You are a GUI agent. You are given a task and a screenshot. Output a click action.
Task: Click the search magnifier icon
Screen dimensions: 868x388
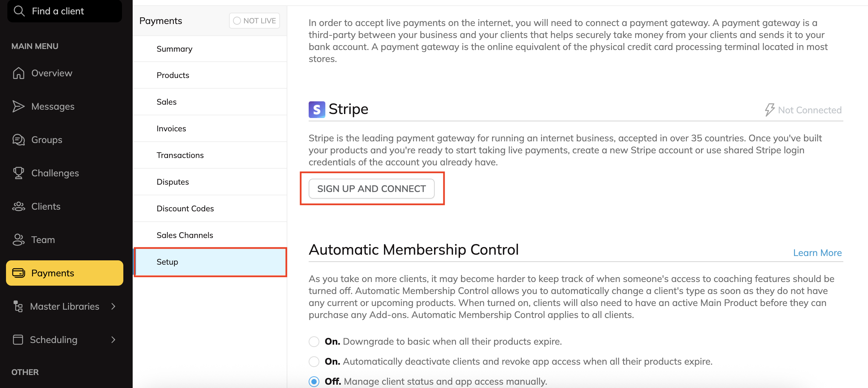click(19, 11)
